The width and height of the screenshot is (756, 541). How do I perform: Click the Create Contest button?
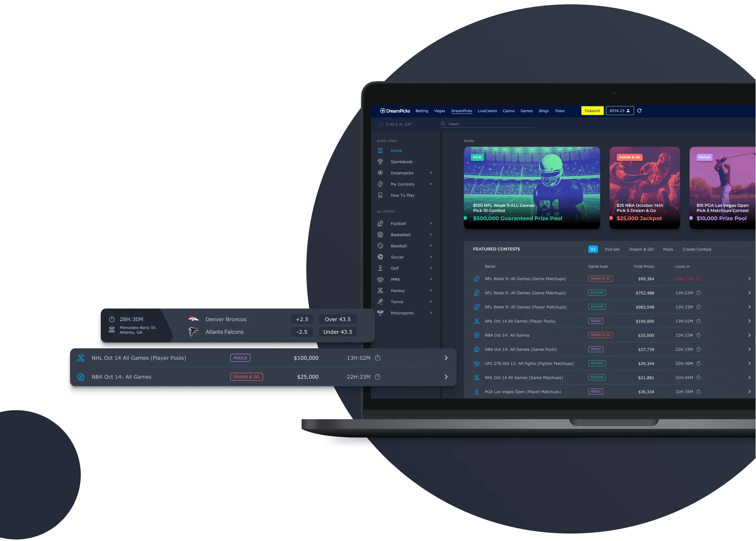[697, 249]
